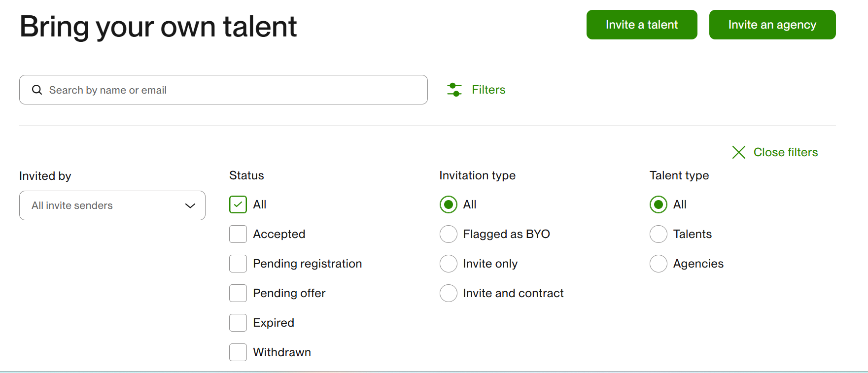
Task: Open the All invite senders dropdown
Action: tap(112, 205)
